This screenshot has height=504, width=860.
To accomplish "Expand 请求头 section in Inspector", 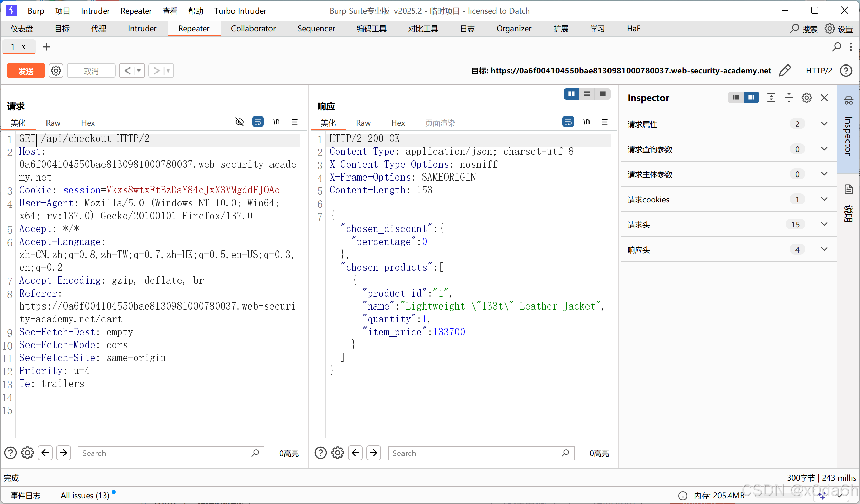I will tap(824, 224).
